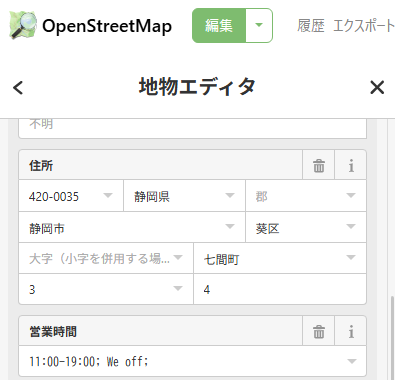Image resolution: width=395 pixels, height=380 pixels.
Task: Delete the 営業時間 field with trash icon
Action: [x=318, y=331]
